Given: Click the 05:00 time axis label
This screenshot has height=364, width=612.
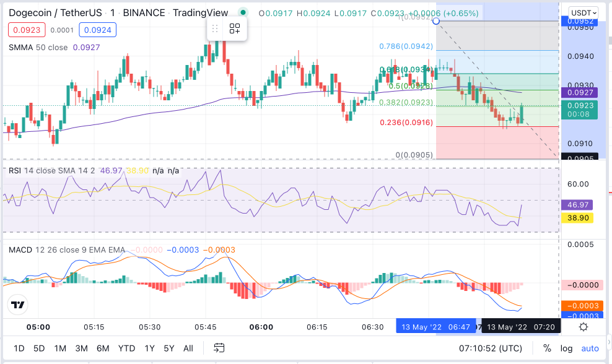Looking at the screenshot, I should point(38,327).
